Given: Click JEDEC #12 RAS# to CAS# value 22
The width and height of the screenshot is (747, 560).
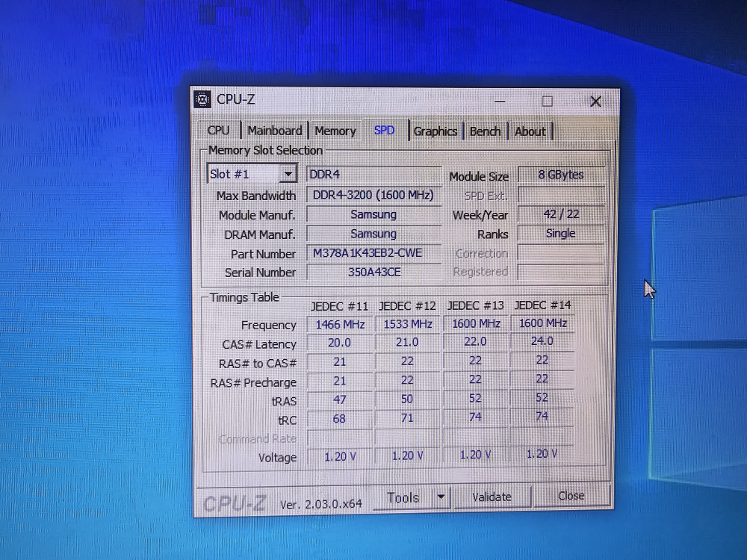Looking at the screenshot, I should (407, 361).
